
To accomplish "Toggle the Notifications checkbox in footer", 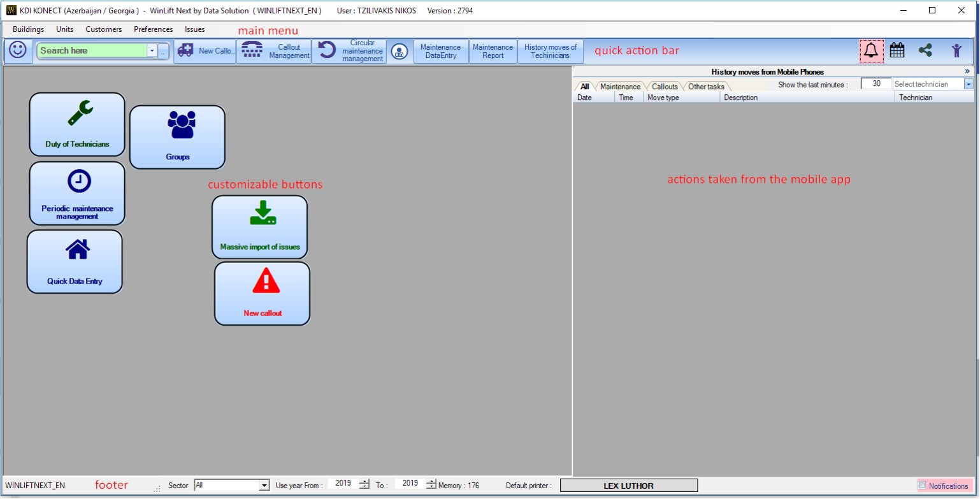I will pyautogui.click(x=921, y=486).
